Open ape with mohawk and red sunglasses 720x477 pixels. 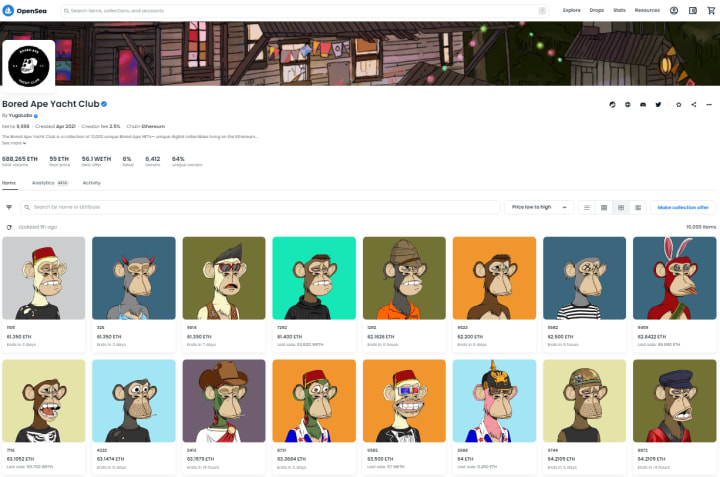click(224, 278)
